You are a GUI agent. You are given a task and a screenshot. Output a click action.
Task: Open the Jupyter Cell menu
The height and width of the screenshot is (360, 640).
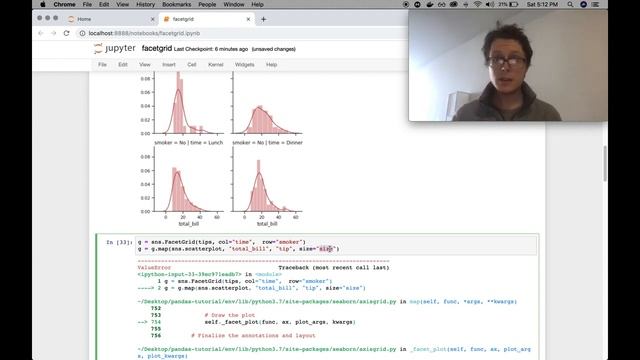click(191, 64)
